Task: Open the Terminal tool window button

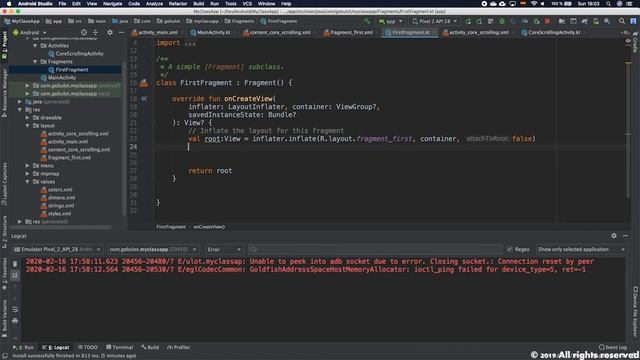Action: tap(120, 347)
